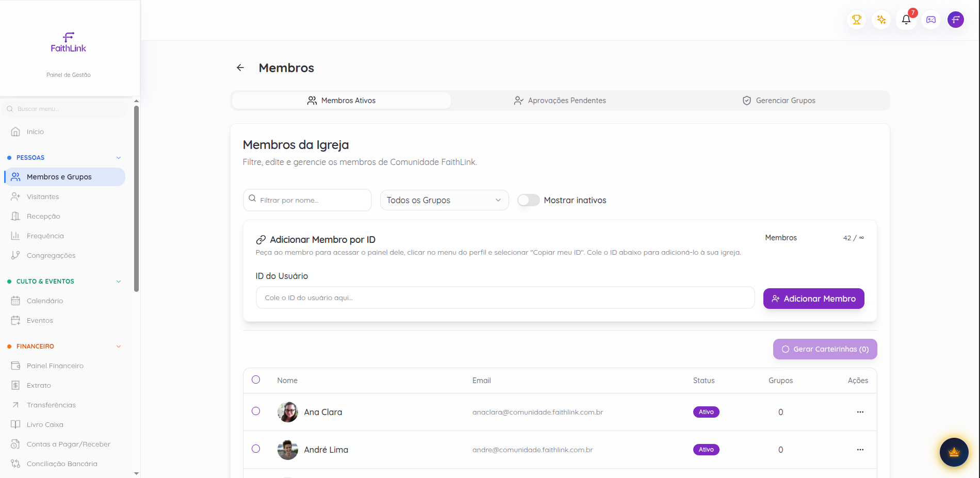Viewport: 980px width, 478px height.
Task: Open the trophy achievements icon
Action: coord(857,20)
